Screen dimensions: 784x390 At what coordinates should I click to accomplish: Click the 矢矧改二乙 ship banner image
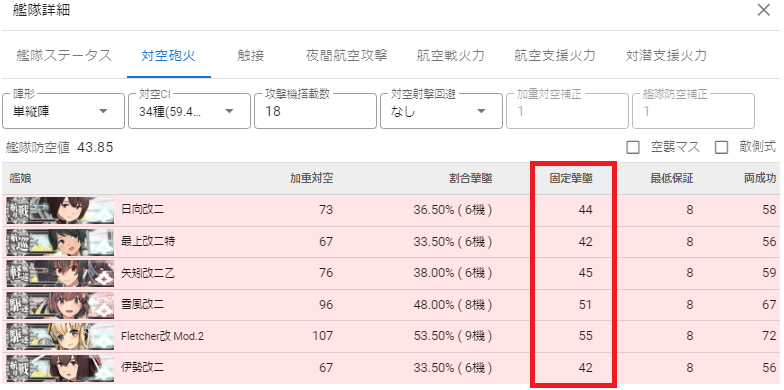[60, 274]
